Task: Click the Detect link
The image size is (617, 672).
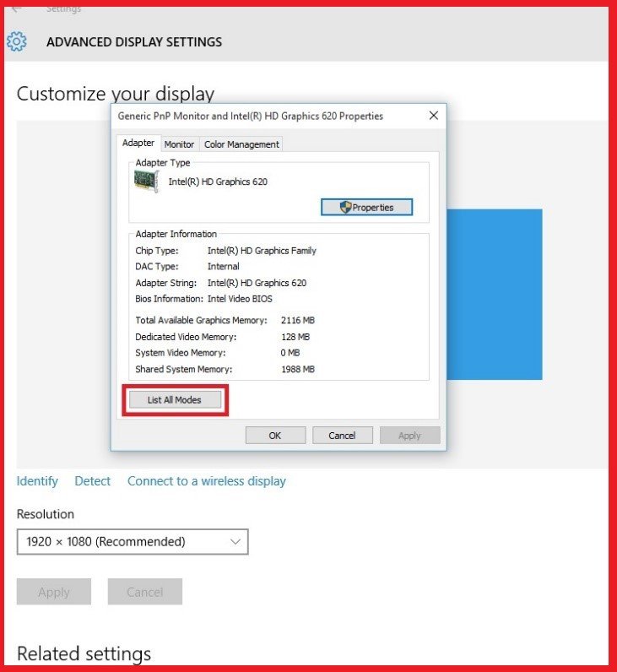Action: pos(93,481)
